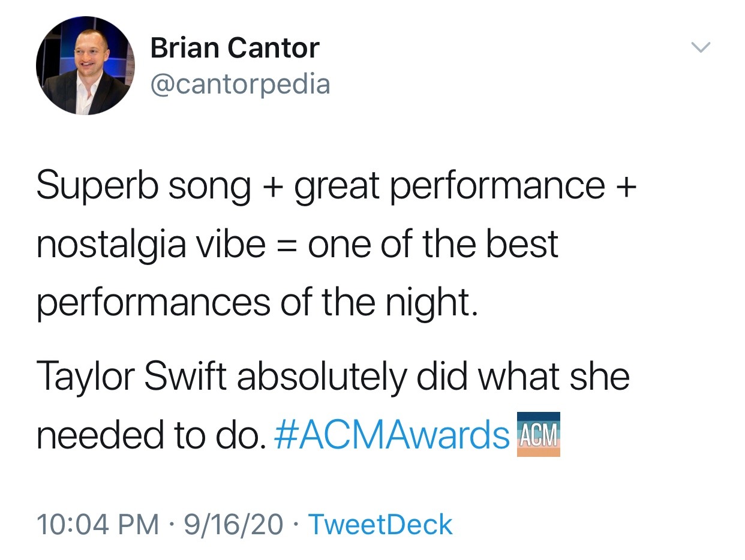The image size is (745, 560).
Task: Open the Brian Cantor display name
Action: pyautogui.click(x=235, y=48)
